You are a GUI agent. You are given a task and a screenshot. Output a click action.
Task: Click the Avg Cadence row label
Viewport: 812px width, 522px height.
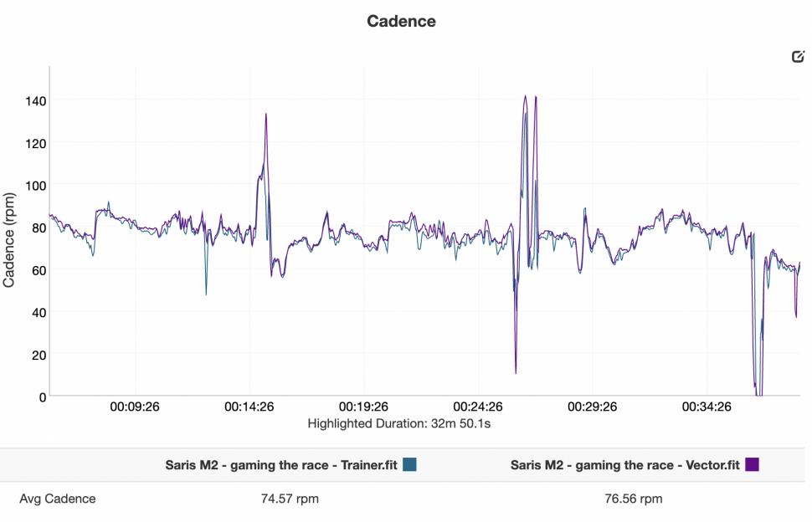tap(58, 499)
